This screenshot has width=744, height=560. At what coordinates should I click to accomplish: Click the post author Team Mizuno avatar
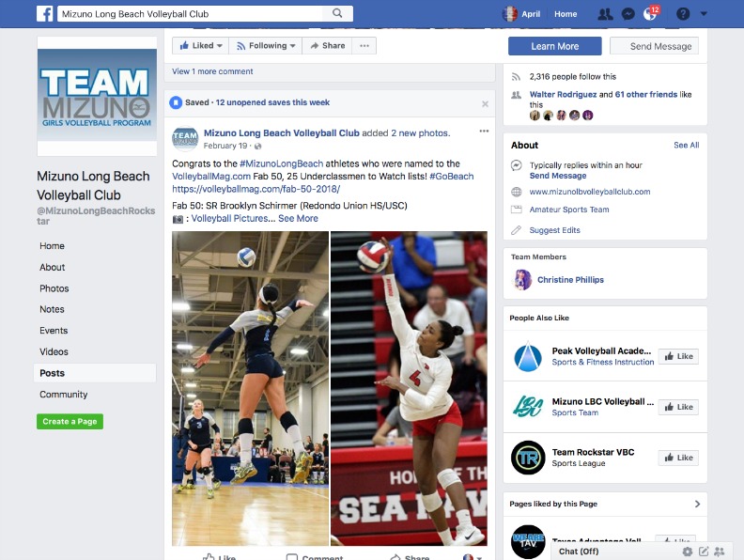(185, 138)
